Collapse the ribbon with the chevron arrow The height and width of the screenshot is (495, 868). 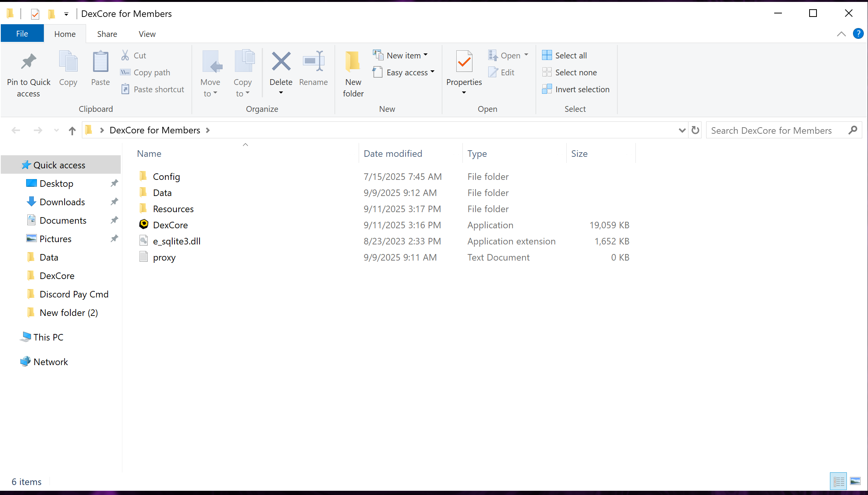point(841,34)
